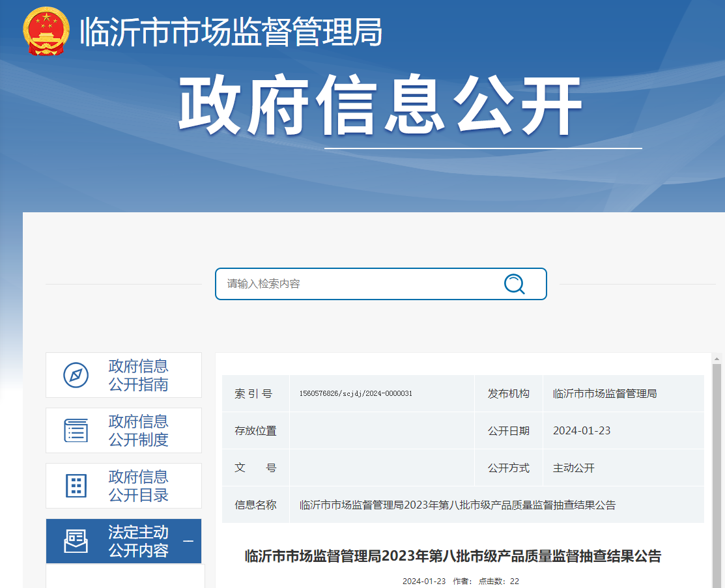Click the 主动公开 value cell
This screenshot has height=588, width=725.
tap(623, 468)
